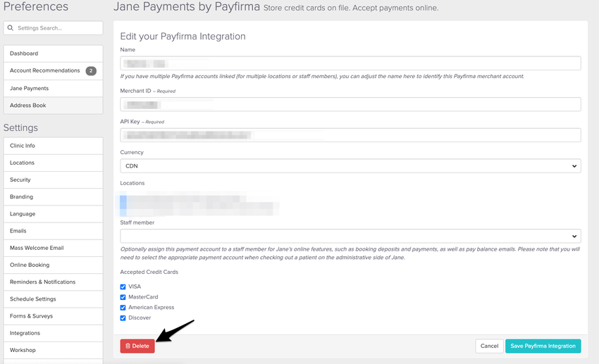Click the Settings Search field
The height and width of the screenshot is (364, 599).
[58, 28]
